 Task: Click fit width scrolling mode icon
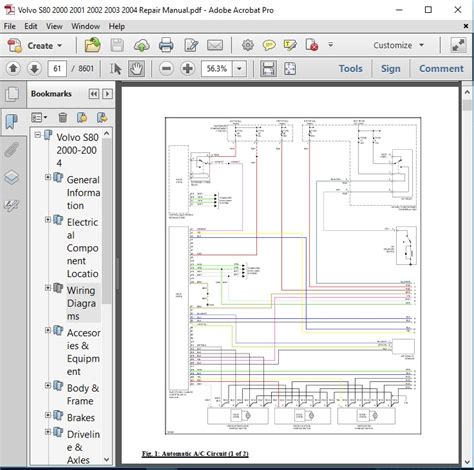[x=268, y=69]
